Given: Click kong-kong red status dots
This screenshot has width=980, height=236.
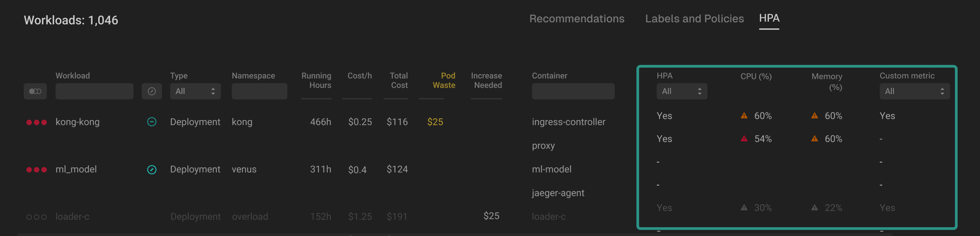Looking at the screenshot, I should [36, 122].
